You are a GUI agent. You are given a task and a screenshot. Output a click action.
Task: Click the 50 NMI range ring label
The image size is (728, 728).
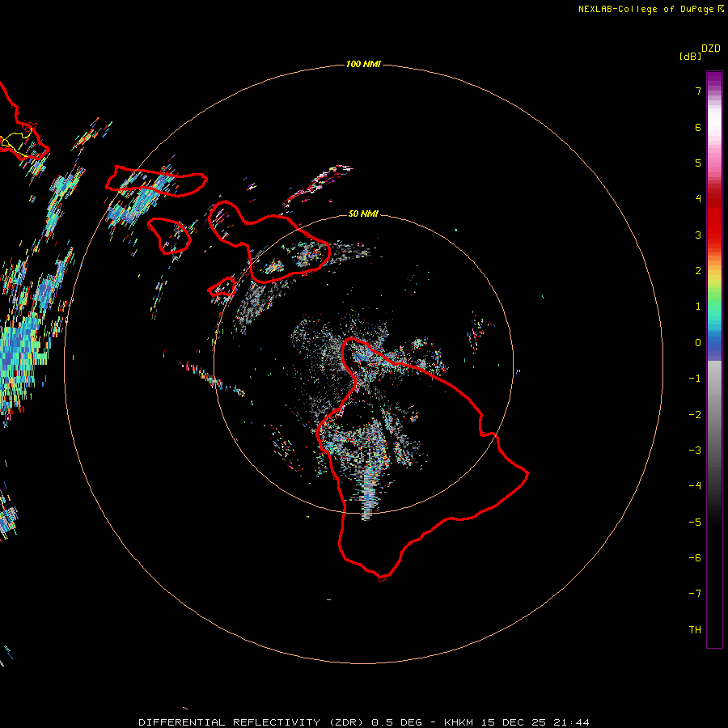(363, 214)
